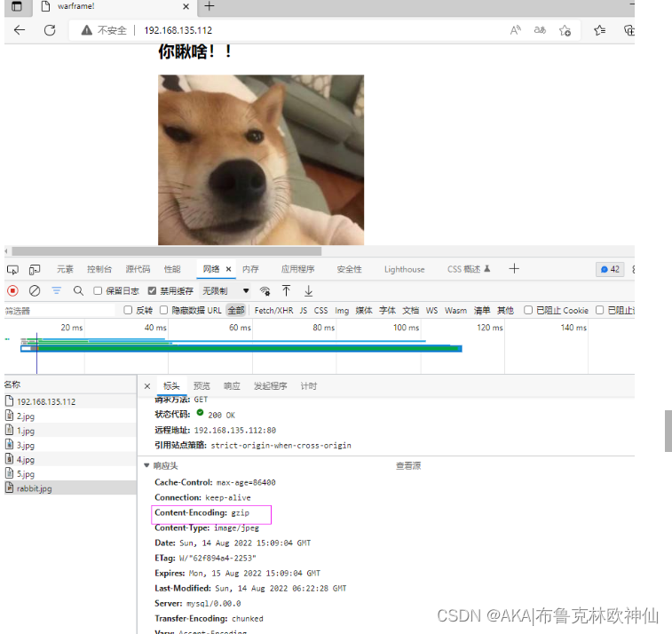Select Timing (计时) details tab
The height and width of the screenshot is (634, 672).
pyautogui.click(x=309, y=386)
